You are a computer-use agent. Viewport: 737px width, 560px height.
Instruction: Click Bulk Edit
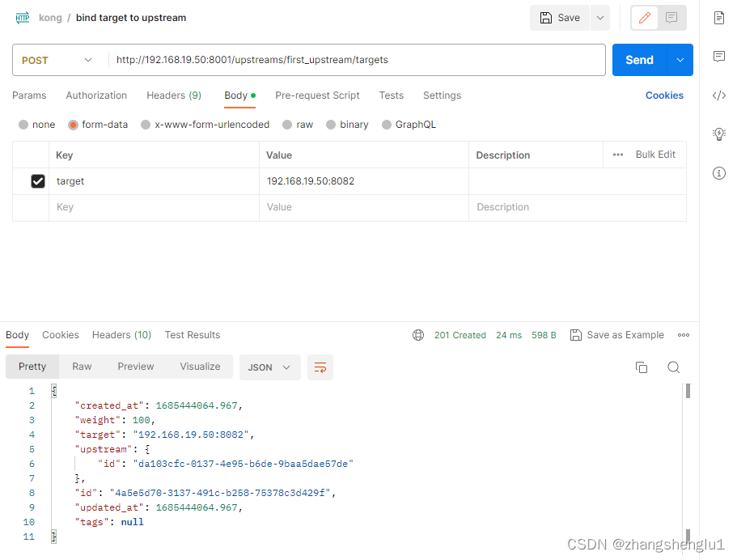pyautogui.click(x=655, y=155)
